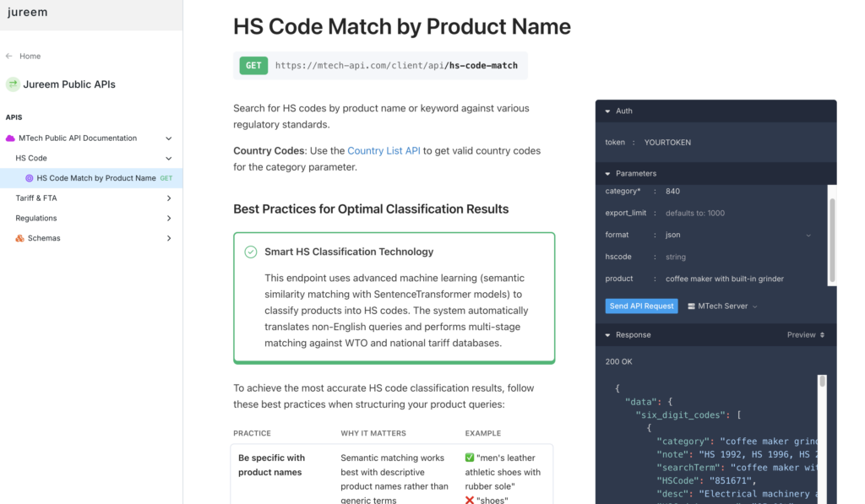The width and height of the screenshot is (865, 504).
Task: Click Send API Request button
Action: (642, 306)
